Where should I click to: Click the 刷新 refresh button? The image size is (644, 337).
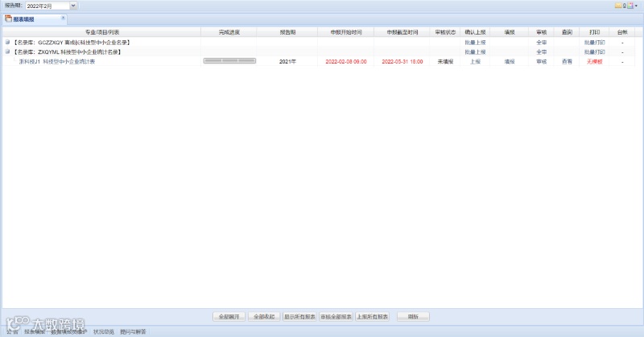tap(413, 317)
